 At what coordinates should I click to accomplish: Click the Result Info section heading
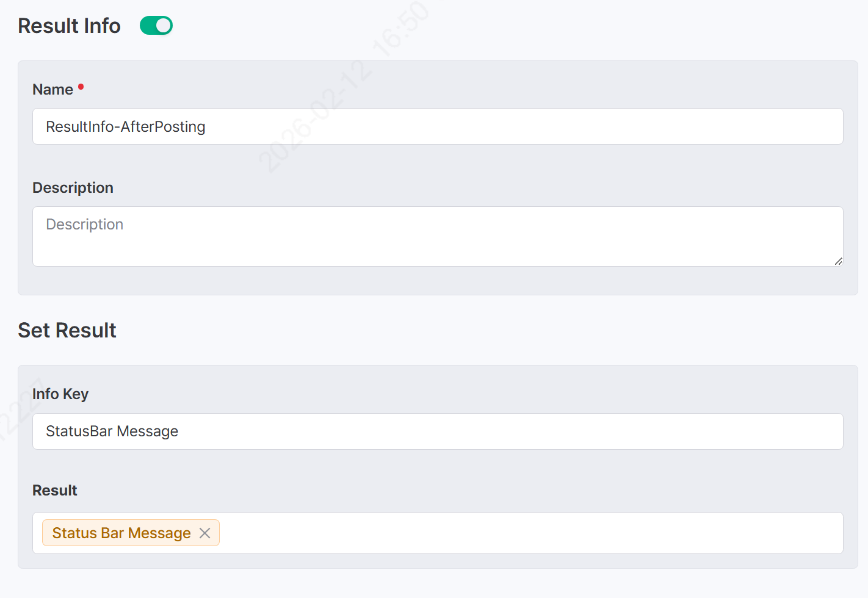tap(69, 26)
